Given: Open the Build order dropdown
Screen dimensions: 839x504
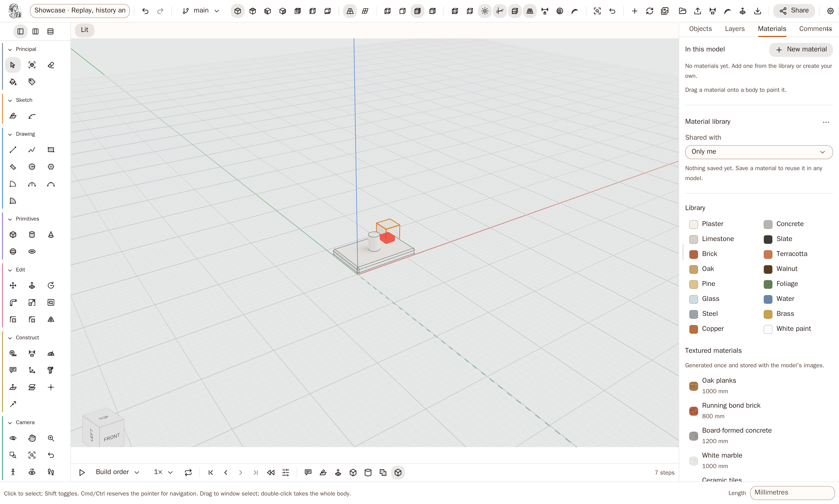Looking at the screenshot, I should pos(117,472).
